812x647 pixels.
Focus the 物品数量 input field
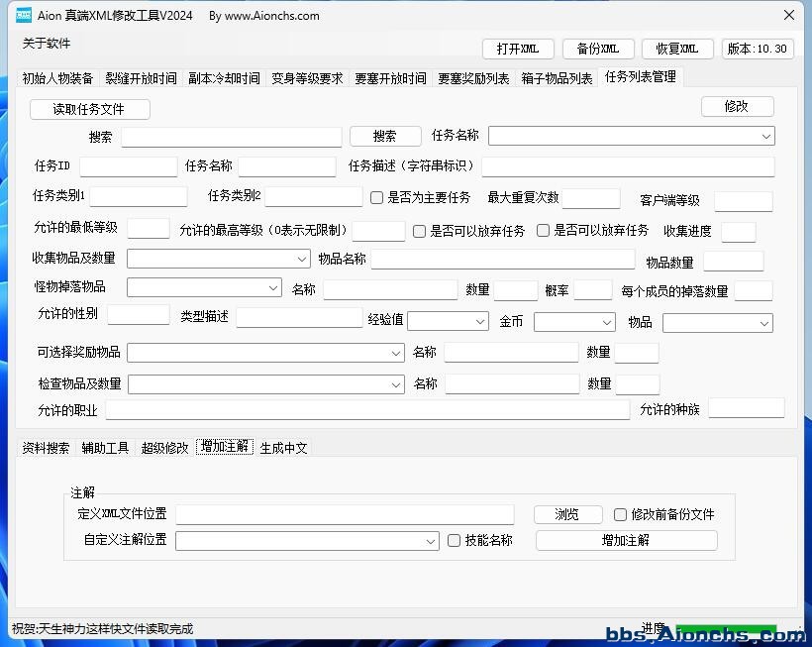pos(734,262)
